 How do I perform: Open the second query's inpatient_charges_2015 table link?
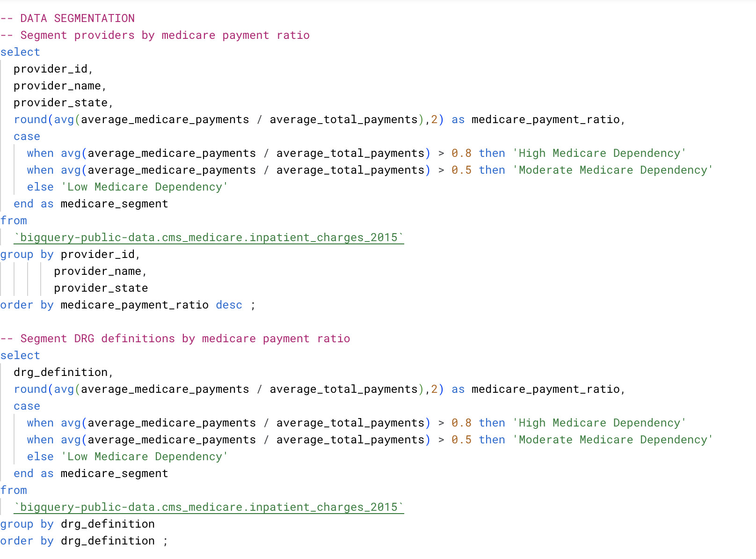tap(209, 507)
